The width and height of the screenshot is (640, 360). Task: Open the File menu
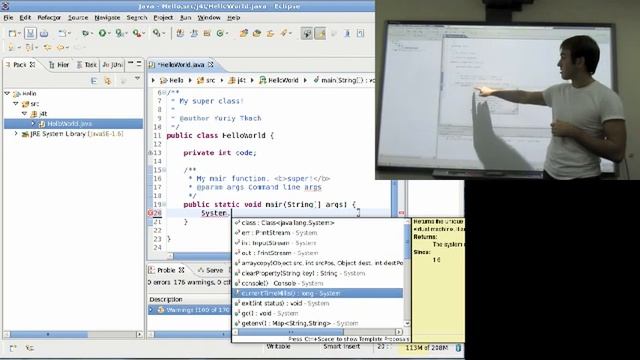point(8,18)
